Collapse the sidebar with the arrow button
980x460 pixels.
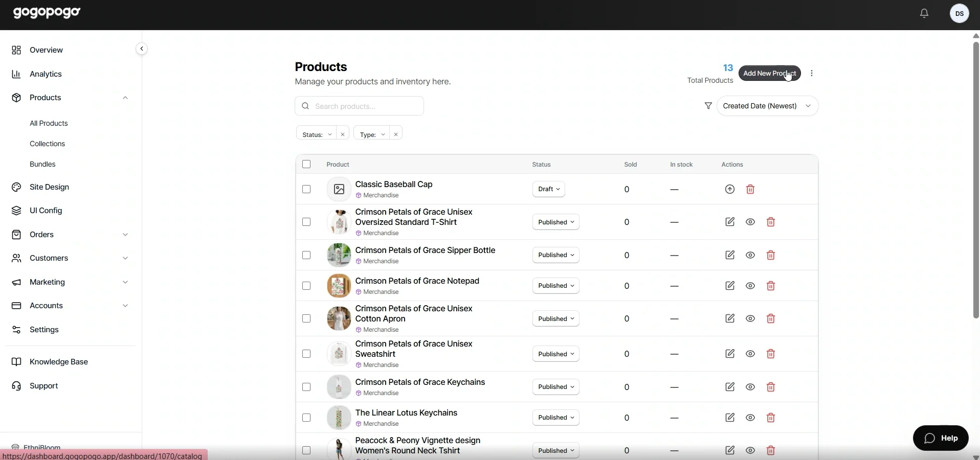coord(142,49)
